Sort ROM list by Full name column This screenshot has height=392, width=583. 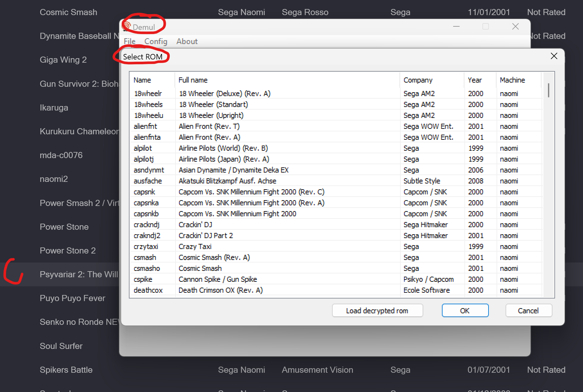click(287, 80)
